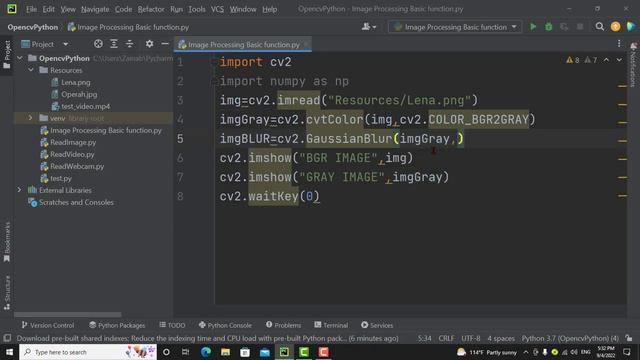Viewport: 640px width, 360px height.
Task: Start debugging with the bug icon
Action: pos(549,27)
